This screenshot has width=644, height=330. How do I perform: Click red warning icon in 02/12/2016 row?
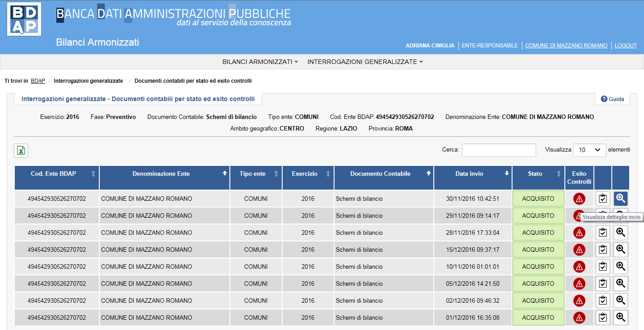tap(579, 300)
